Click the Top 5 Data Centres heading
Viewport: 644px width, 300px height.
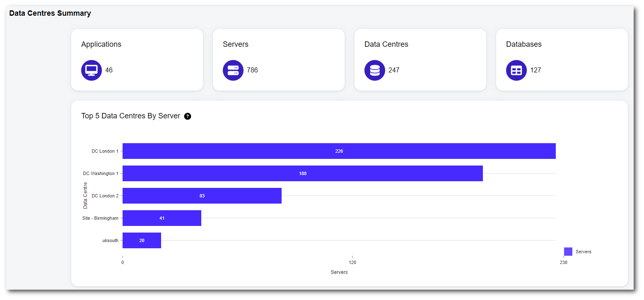[x=130, y=116]
